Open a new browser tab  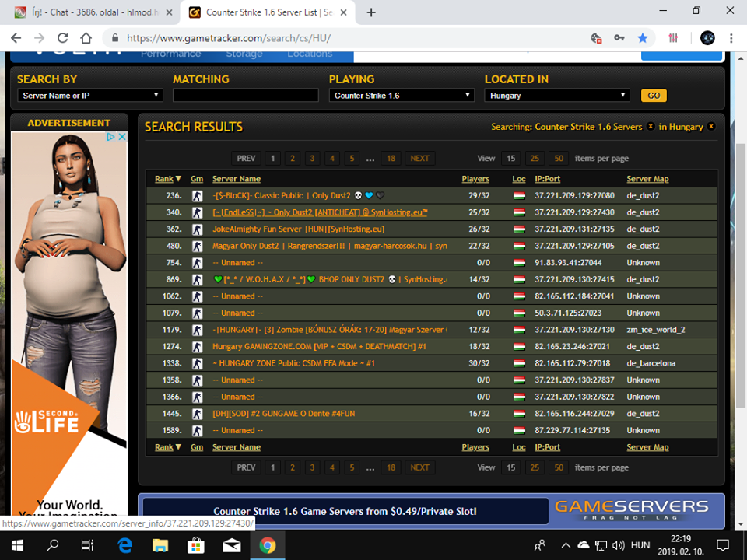(371, 12)
